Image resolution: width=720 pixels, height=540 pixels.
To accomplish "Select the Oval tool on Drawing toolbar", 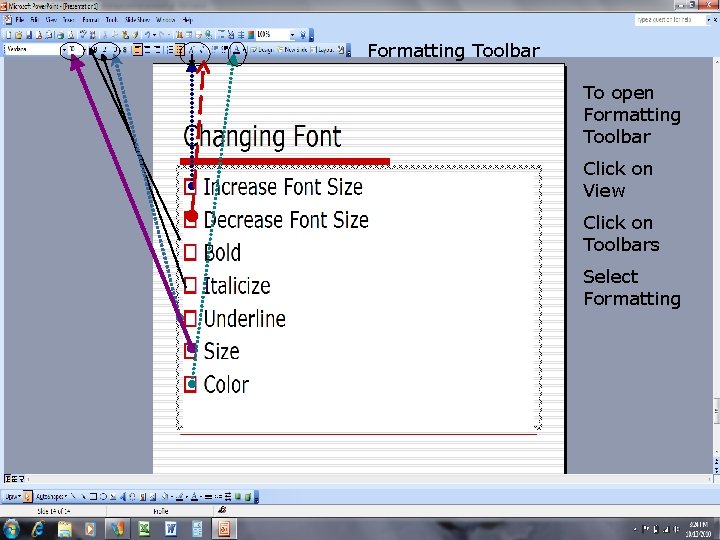I will pyautogui.click(x=103, y=496).
